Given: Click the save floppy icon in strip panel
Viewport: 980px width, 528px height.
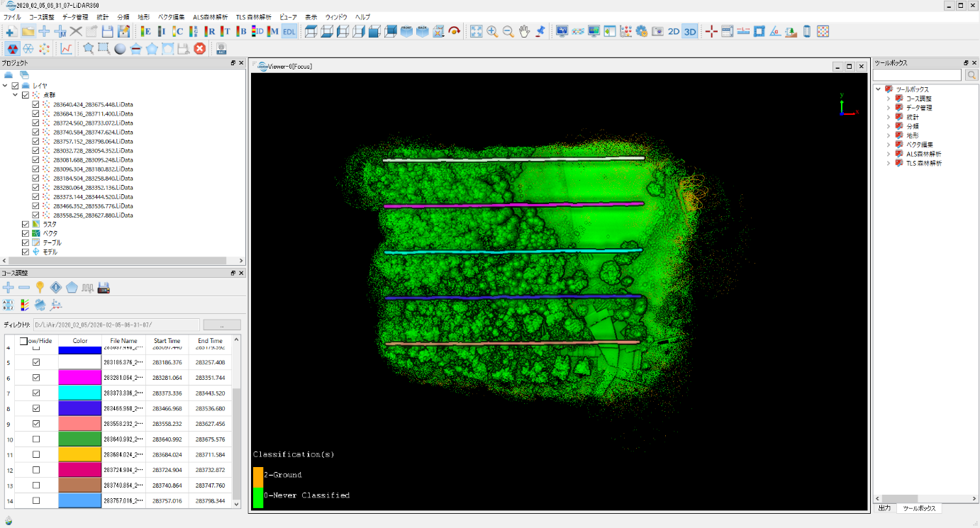Looking at the screenshot, I should coord(104,287).
